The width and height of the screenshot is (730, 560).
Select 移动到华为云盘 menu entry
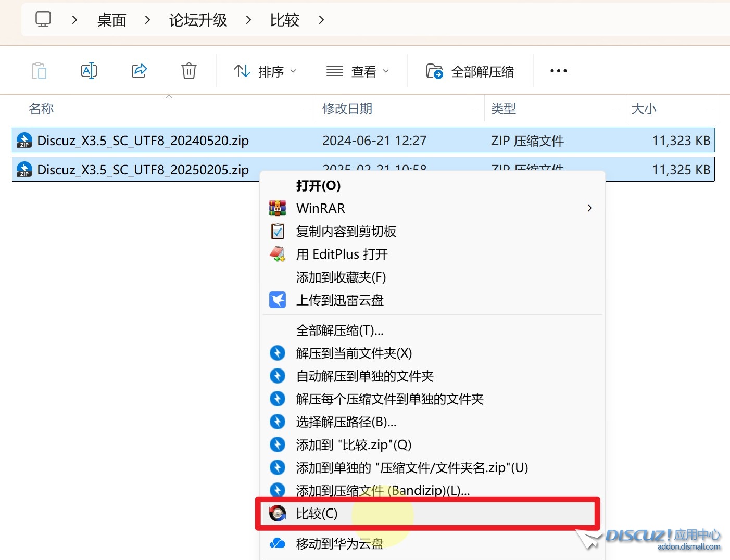click(339, 544)
